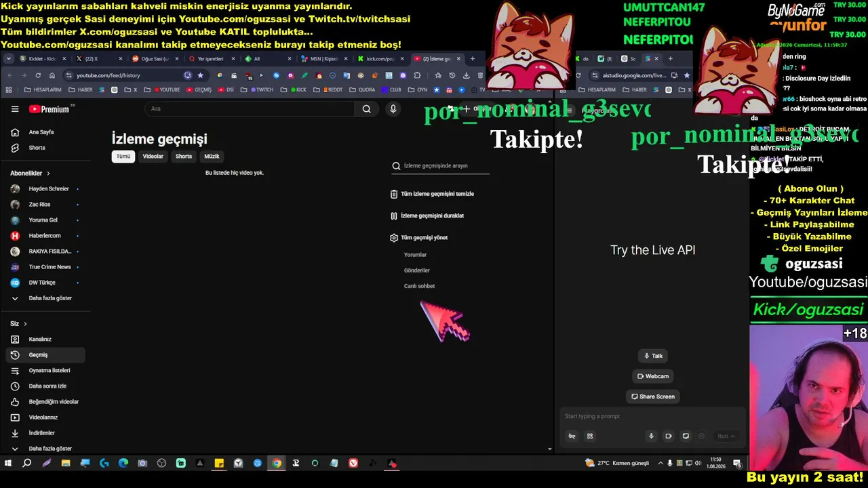The width and height of the screenshot is (868, 488).
Task: Reload the YouTube history page
Action: pyautogui.click(x=38, y=75)
